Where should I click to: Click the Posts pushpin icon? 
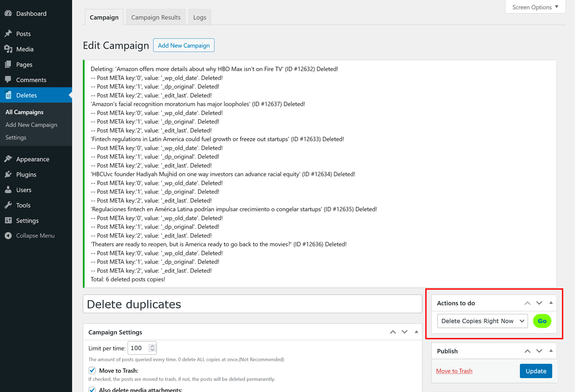pyautogui.click(x=8, y=34)
